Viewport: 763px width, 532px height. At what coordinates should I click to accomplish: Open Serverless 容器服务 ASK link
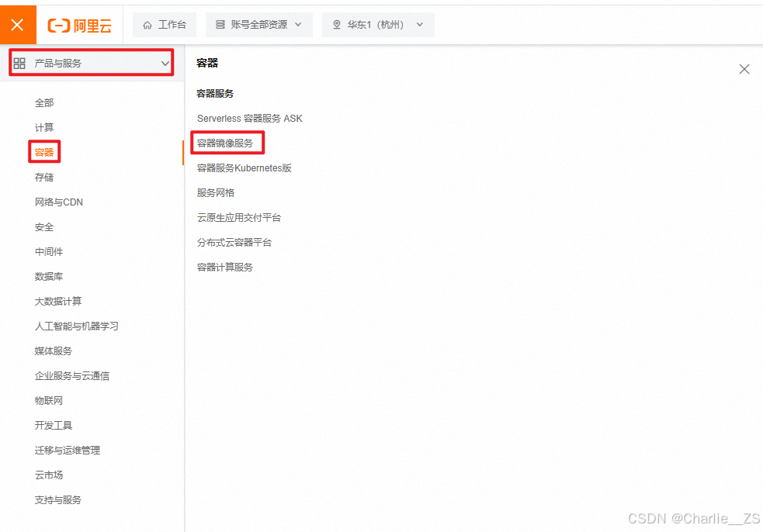pyautogui.click(x=250, y=118)
